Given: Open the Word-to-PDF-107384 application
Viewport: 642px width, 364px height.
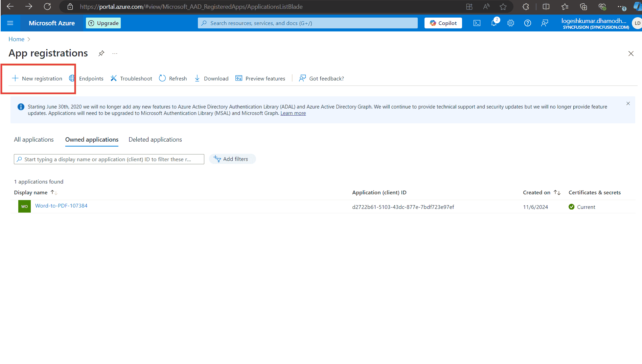Looking at the screenshot, I should coord(61,205).
